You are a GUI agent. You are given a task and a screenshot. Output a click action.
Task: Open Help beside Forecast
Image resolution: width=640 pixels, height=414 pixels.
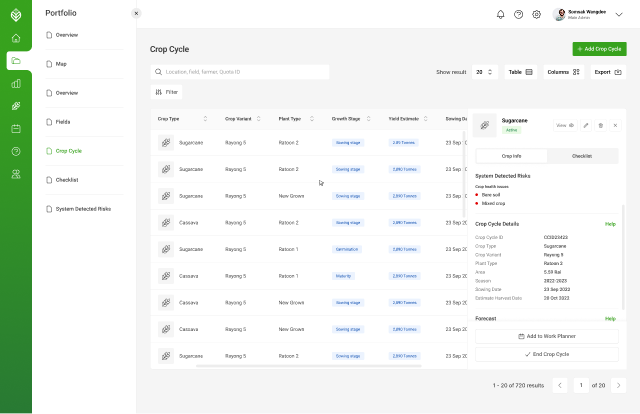tap(610, 319)
